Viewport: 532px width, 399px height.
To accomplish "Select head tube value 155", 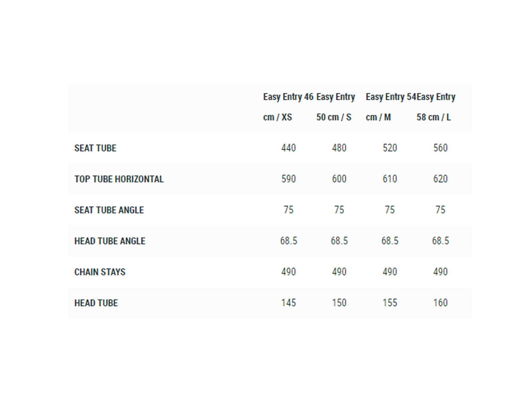I will click(x=390, y=303).
